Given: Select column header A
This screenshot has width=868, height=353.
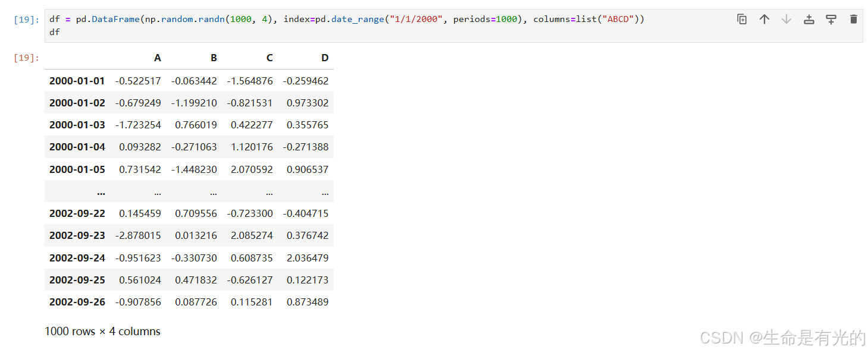Looking at the screenshot, I should click(x=158, y=58).
